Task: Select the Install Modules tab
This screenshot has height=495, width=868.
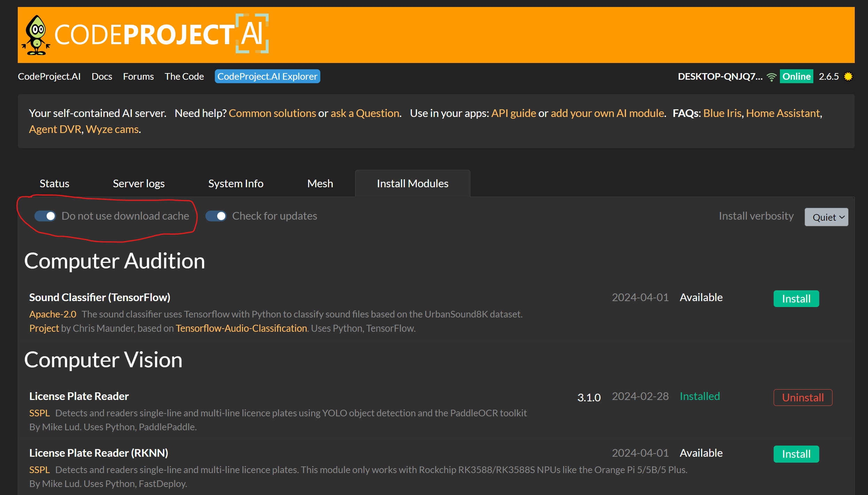Action: (413, 183)
